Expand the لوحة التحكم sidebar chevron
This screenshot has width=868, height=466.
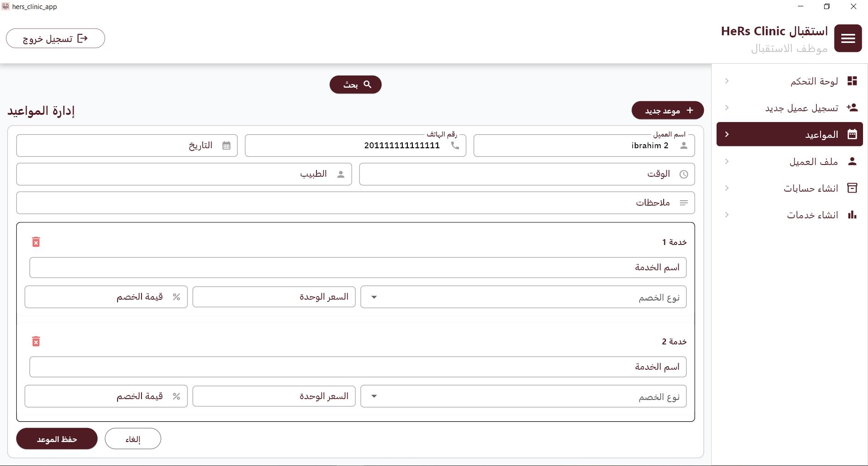pos(727,81)
